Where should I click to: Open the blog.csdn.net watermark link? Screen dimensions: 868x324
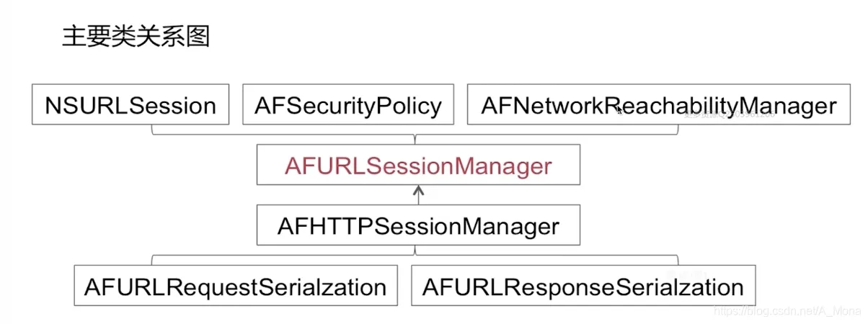(x=787, y=311)
